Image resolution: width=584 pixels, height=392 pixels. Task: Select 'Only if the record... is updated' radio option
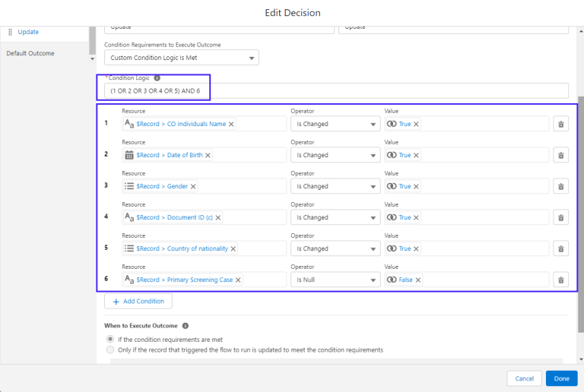[110, 349]
